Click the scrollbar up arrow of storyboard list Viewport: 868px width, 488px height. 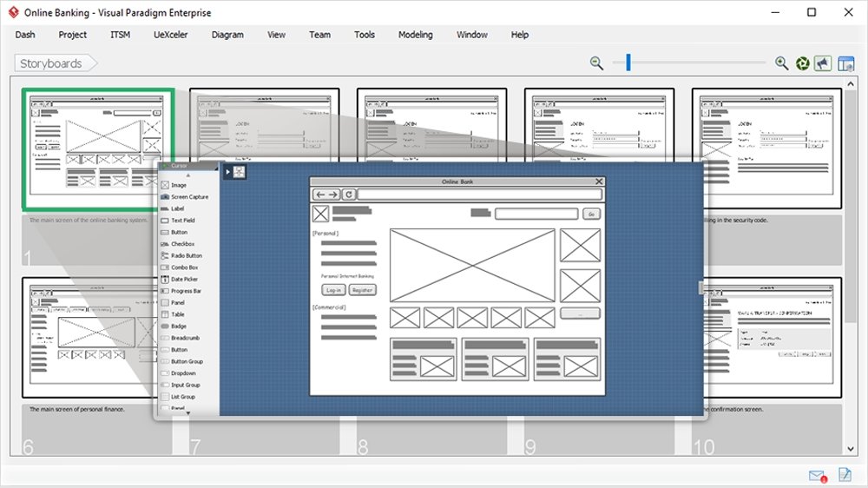click(851, 83)
